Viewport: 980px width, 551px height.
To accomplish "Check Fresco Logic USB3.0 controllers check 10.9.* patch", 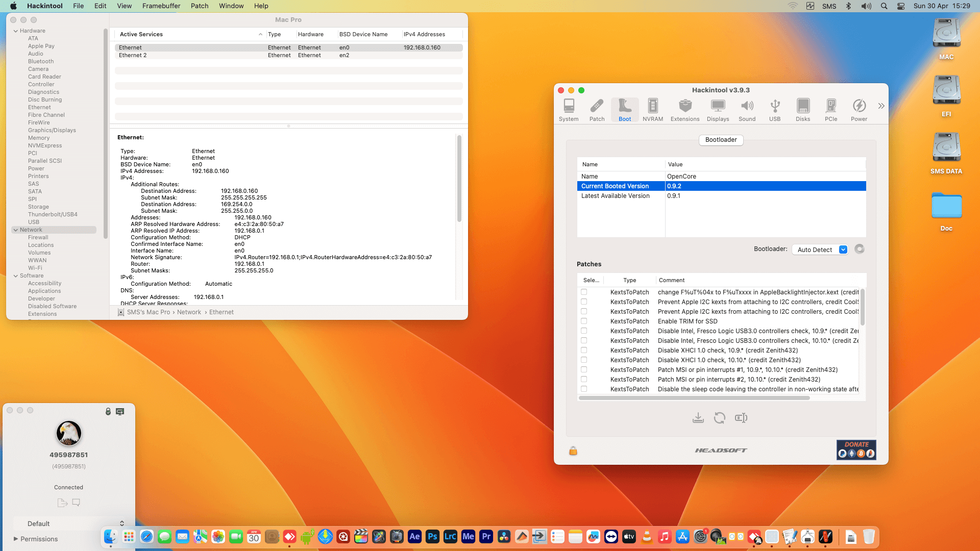I will point(584,331).
